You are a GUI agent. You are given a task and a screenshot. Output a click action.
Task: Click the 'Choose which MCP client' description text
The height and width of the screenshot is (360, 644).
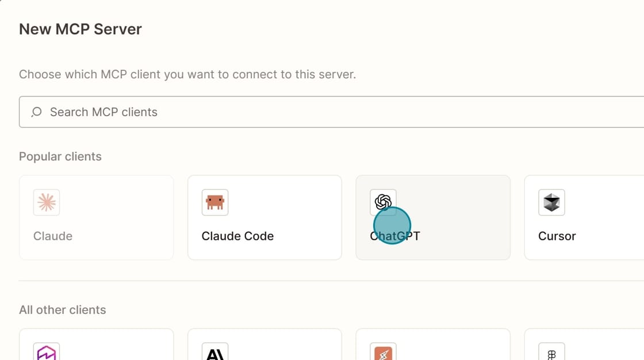pos(187,74)
